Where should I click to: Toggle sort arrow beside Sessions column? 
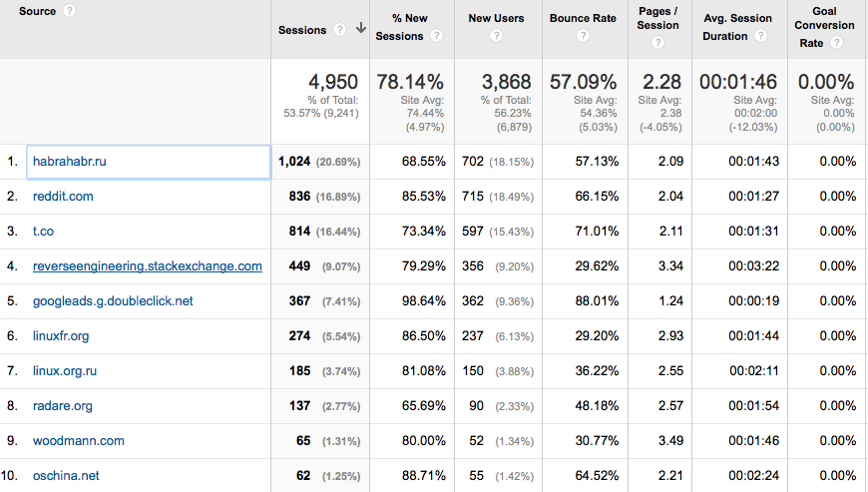[x=360, y=28]
